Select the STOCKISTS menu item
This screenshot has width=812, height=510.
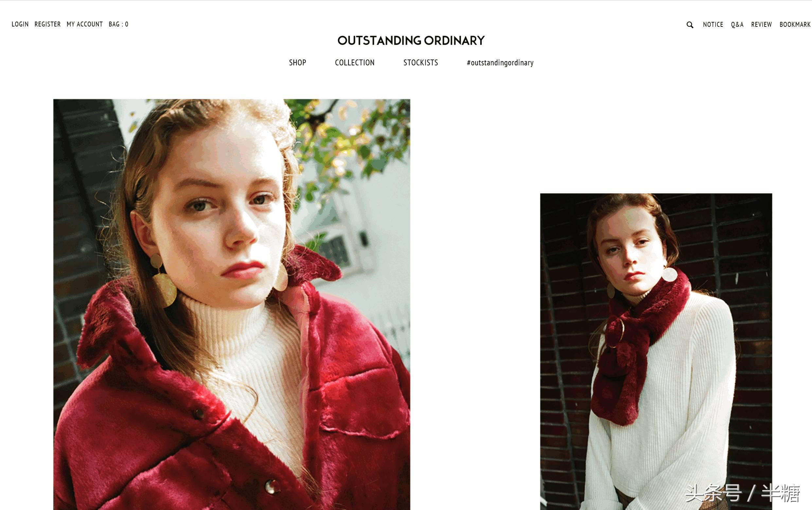pos(420,63)
